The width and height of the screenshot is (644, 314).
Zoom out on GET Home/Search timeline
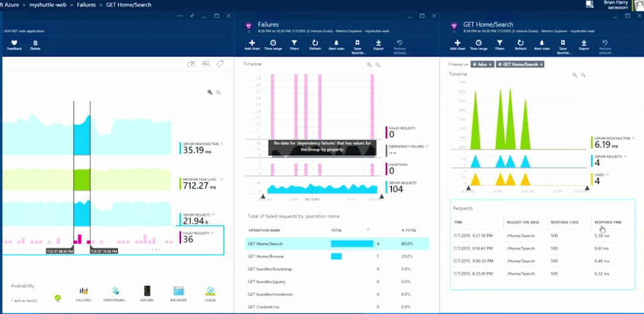point(583,75)
